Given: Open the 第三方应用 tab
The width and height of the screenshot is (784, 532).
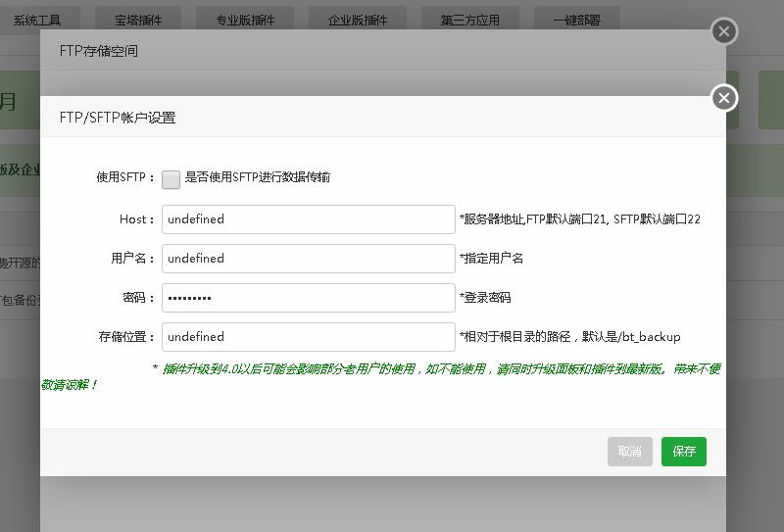Looking at the screenshot, I should 470,20.
